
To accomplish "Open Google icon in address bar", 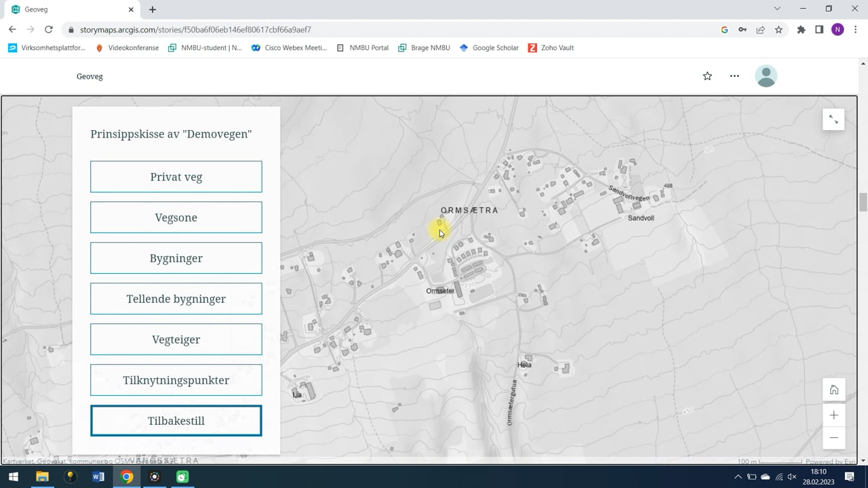I will (x=724, y=30).
